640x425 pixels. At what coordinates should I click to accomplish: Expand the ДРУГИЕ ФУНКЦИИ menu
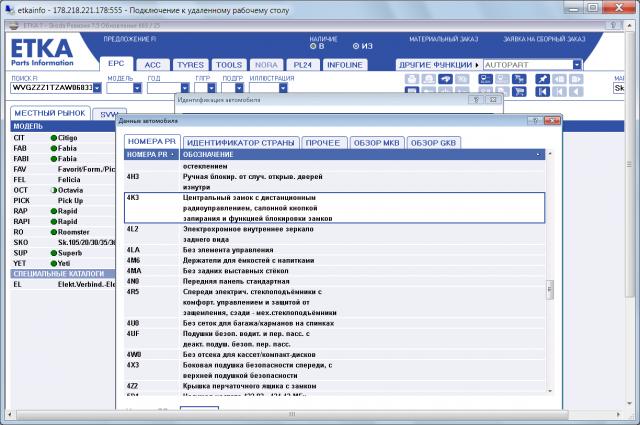coord(439,65)
